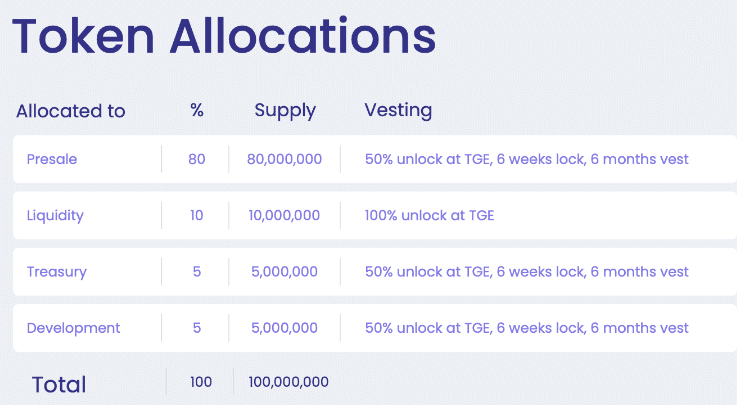Click the Presale vesting description
The image size is (737, 405).
[527, 159]
